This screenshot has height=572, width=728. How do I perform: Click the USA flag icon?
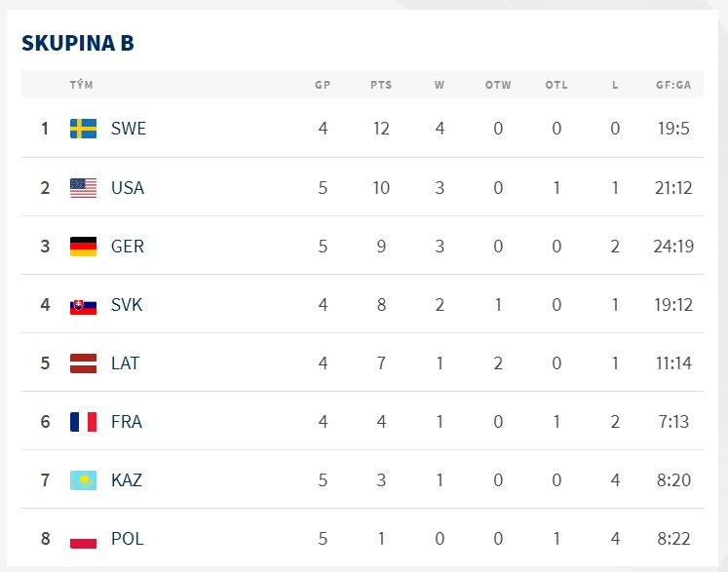pyautogui.click(x=83, y=188)
